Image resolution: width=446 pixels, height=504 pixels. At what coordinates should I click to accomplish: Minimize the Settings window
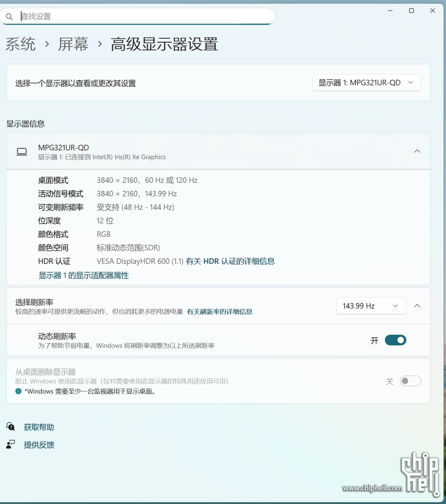tap(390, 10)
